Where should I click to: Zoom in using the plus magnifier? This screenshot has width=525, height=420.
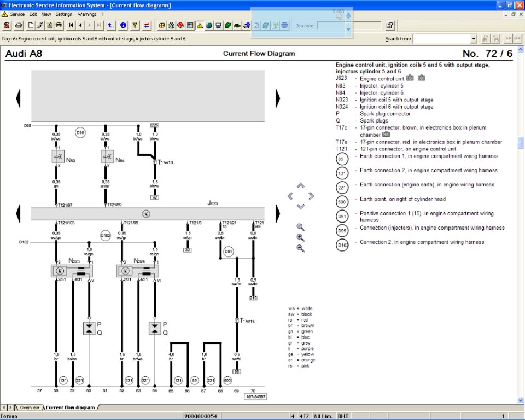(300, 237)
